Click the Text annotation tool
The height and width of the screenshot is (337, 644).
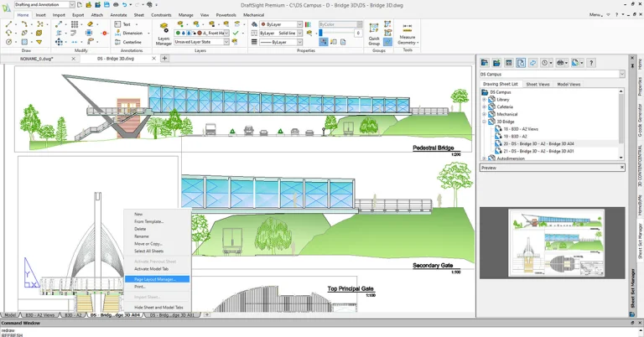coord(122,24)
